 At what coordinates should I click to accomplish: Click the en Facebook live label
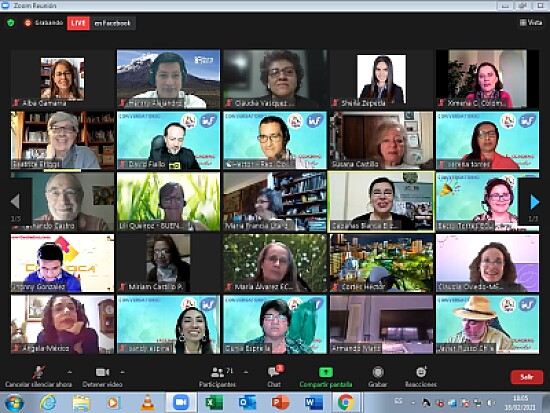(x=113, y=23)
